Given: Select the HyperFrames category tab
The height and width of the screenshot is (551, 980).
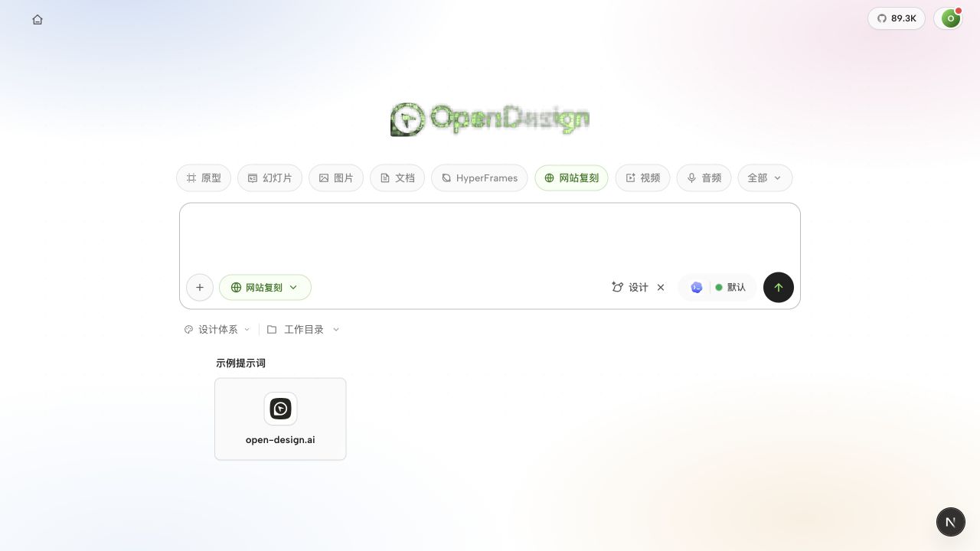Looking at the screenshot, I should pyautogui.click(x=479, y=178).
